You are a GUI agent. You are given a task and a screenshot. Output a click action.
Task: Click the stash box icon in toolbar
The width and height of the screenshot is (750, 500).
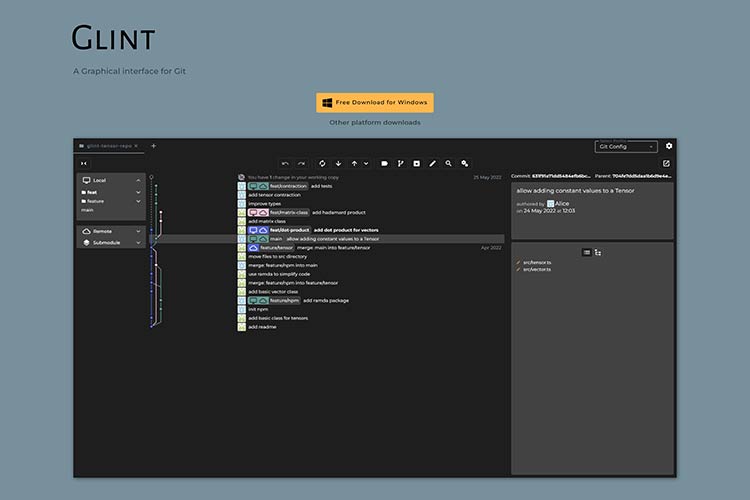click(417, 163)
